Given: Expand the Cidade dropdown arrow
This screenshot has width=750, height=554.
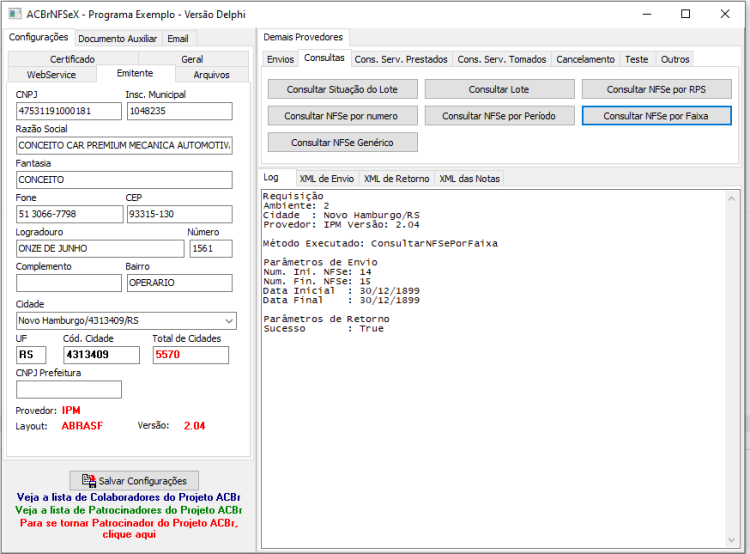Looking at the screenshot, I should 229,321.
